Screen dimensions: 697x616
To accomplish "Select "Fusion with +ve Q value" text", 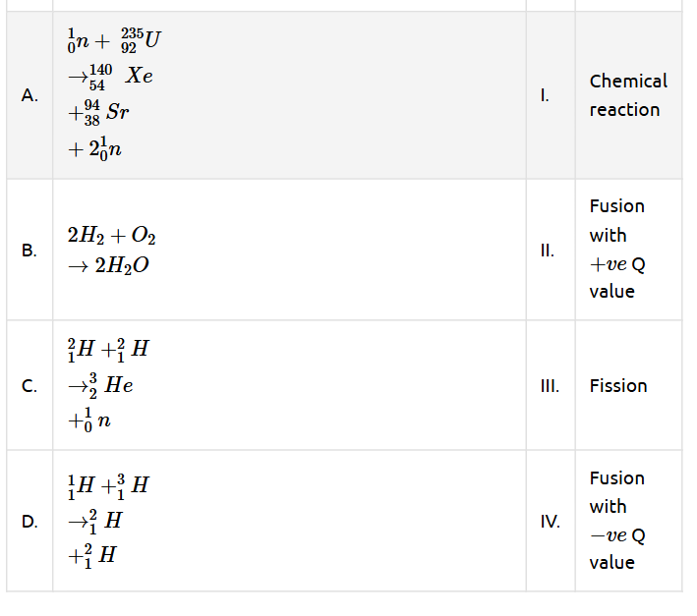I will [x=617, y=249].
